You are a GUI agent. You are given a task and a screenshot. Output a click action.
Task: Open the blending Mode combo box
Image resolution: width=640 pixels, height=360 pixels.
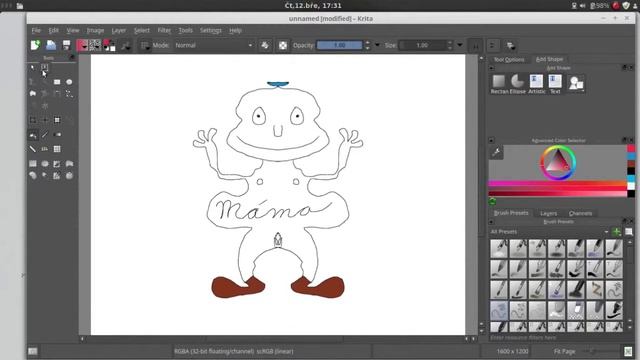tap(213, 45)
